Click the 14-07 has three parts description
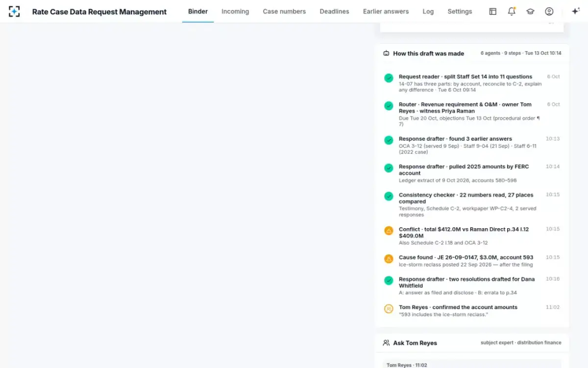Screen dimensions: 588x368 click(470, 86)
